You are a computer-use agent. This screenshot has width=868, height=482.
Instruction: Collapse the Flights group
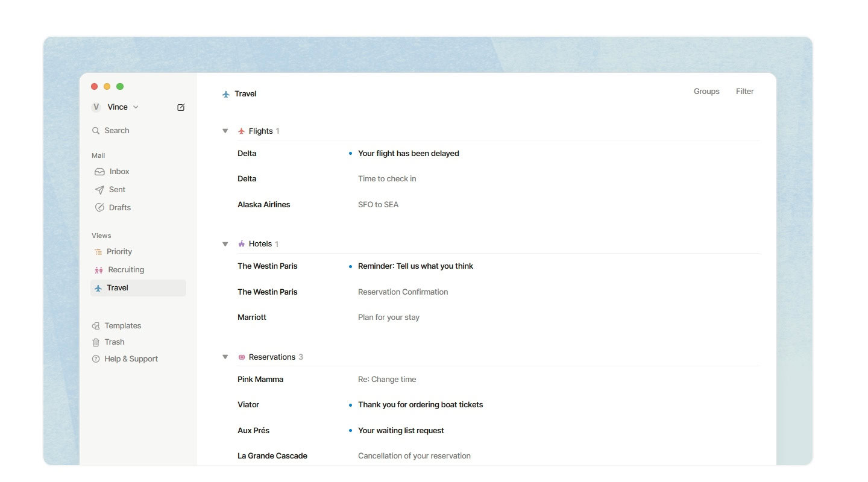(x=225, y=131)
